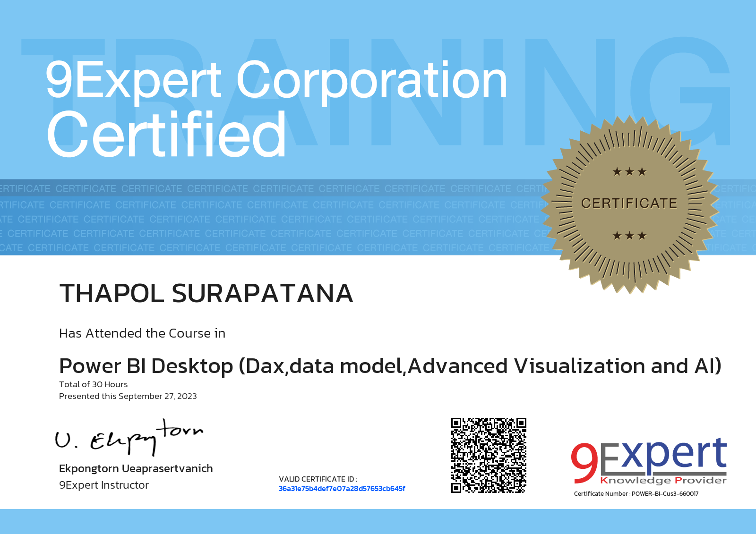Click the QR code image
This screenshot has height=534, width=756.
pyautogui.click(x=489, y=455)
